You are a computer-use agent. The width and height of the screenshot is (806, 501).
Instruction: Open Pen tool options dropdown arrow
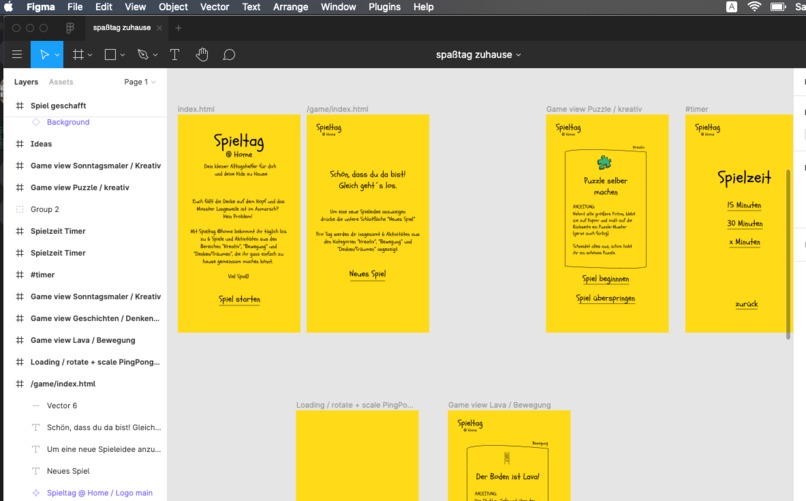(155, 55)
